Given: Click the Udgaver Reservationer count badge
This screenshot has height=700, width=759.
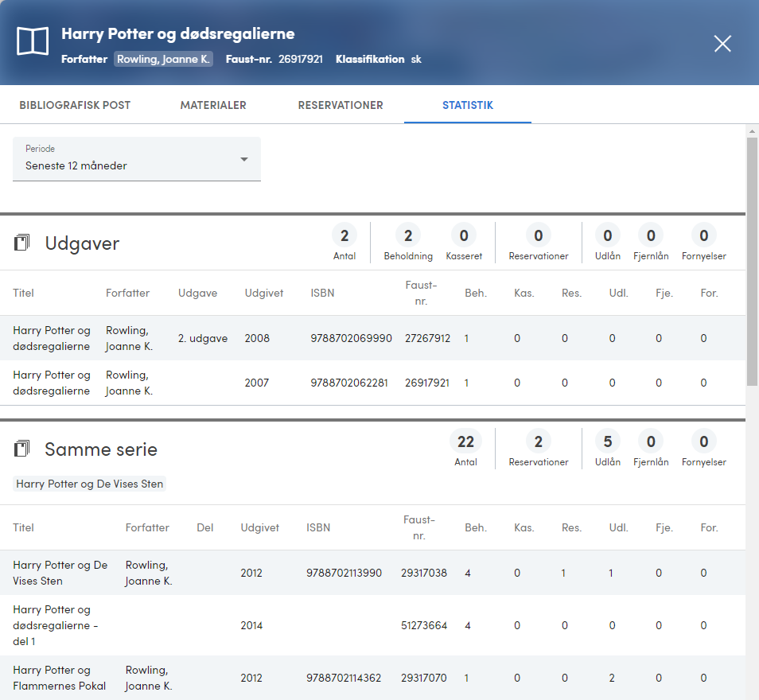Looking at the screenshot, I should pos(539,235).
